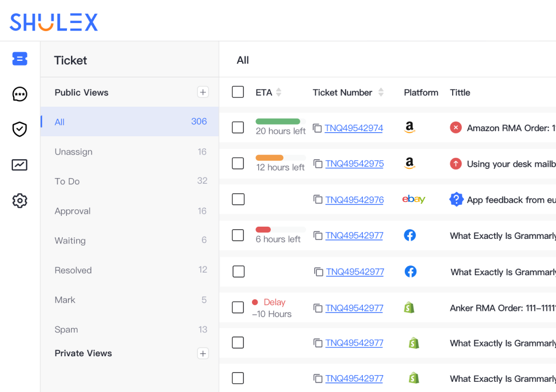Open the analytics chart sidebar icon
This screenshot has width=556, height=392.
pos(19,165)
